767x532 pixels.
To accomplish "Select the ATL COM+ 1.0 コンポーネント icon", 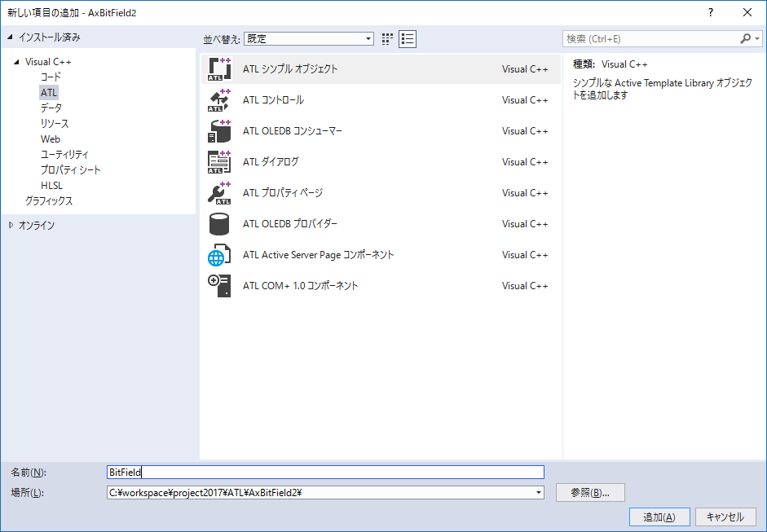I will pos(218,286).
